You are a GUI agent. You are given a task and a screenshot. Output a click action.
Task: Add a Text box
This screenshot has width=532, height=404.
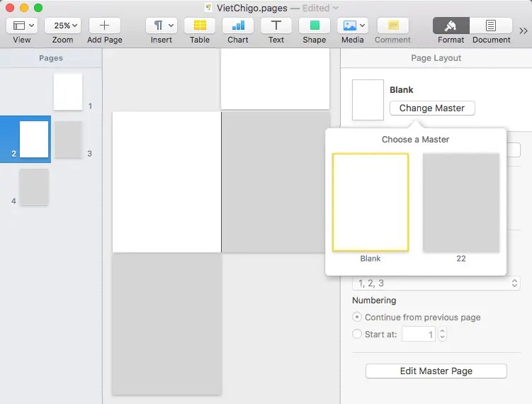(x=276, y=26)
